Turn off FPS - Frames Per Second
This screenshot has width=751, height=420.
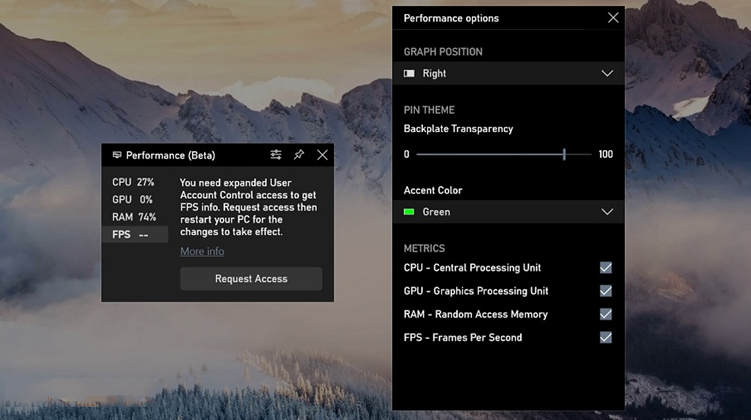click(605, 338)
